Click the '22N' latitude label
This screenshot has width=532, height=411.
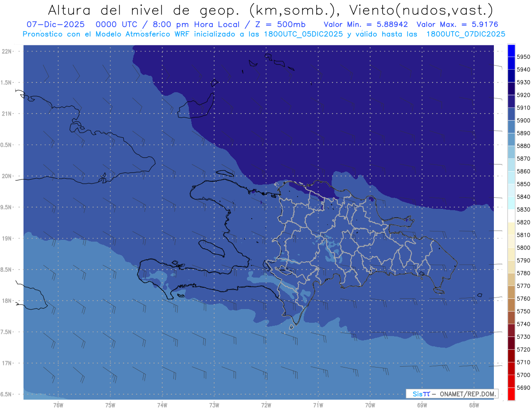tap(7, 51)
